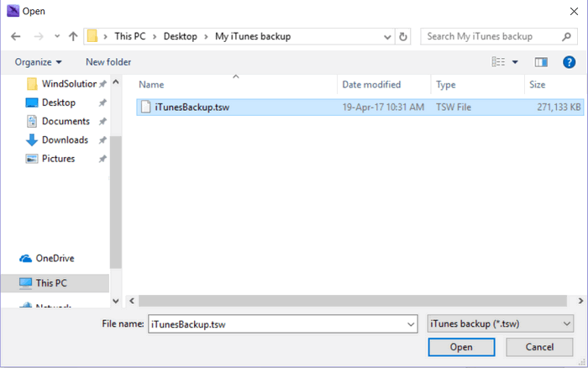Select the iTunesBackup.tsw file
The width and height of the screenshot is (588, 368).
click(x=360, y=108)
